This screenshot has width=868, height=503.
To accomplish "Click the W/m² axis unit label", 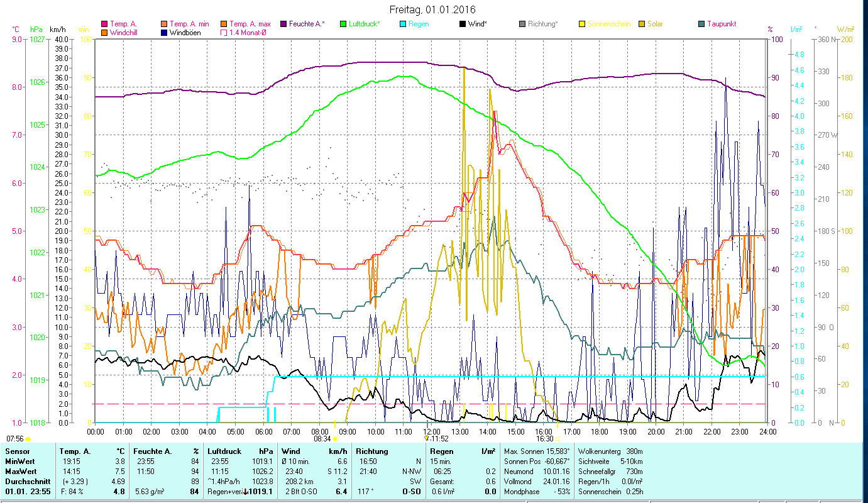I will pos(845,30).
